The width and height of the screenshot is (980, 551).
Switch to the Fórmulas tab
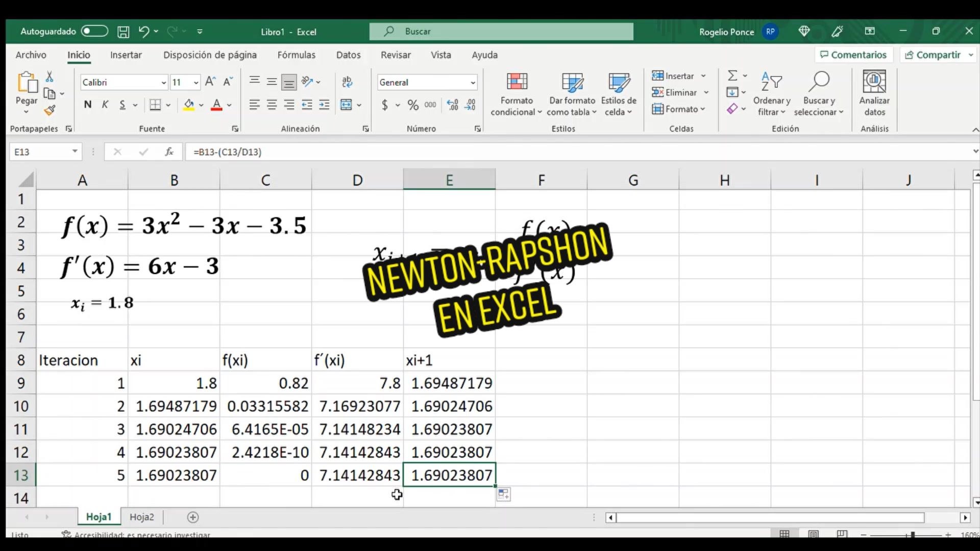pyautogui.click(x=297, y=55)
